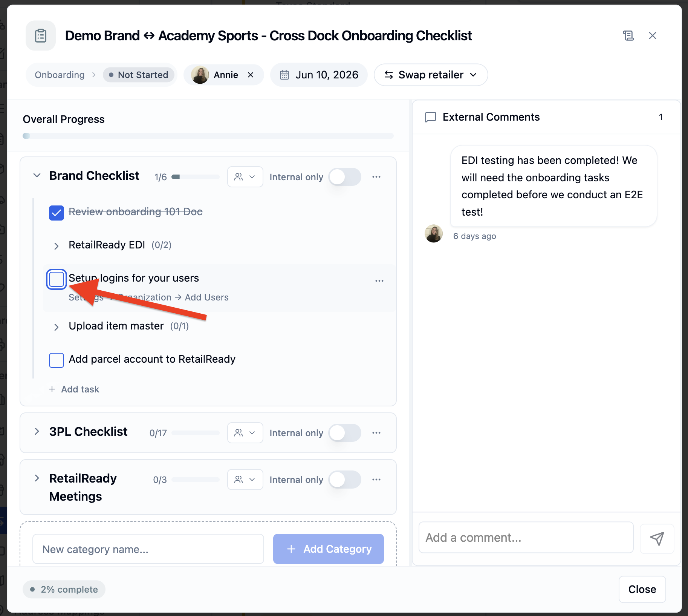
Task: Open the Swap retailer dropdown
Action: point(431,75)
